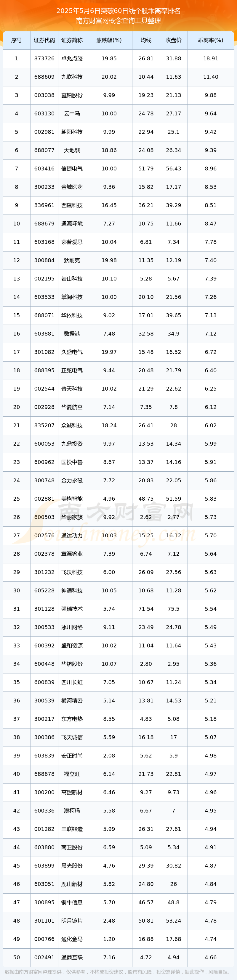The height and width of the screenshot is (980, 237).
Task: Click stock name 狄耐克
Action: point(72,260)
